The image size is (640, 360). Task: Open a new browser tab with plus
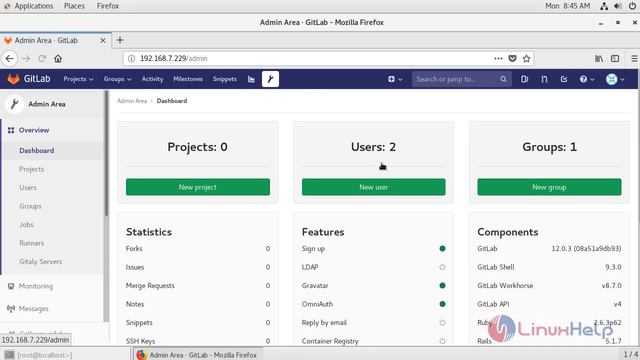click(120, 40)
